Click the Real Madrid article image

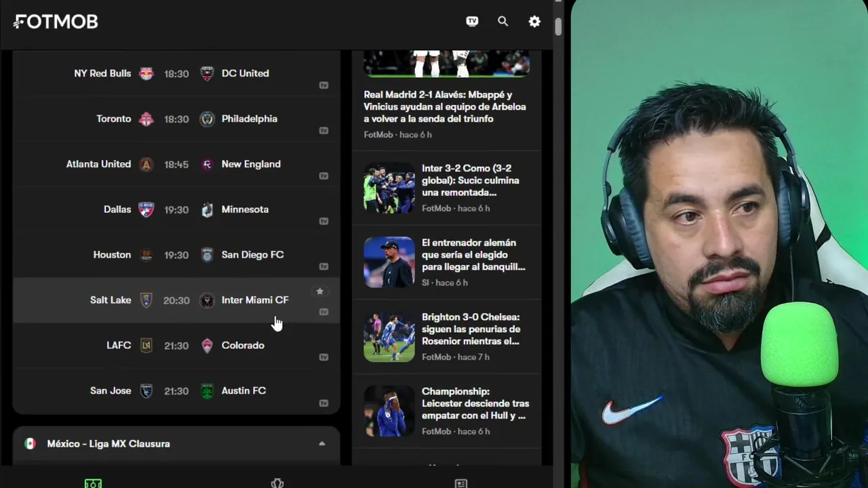pyautogui.click(x=446, y=63)
